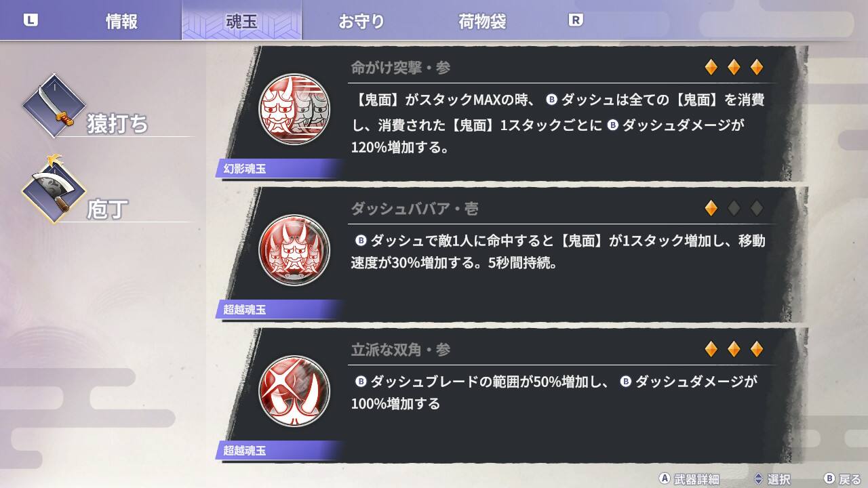Click the ダッシュババア・壱 triple oni icon
The height and width of the screenshot is (488, 868).
pyautogui.click(x=295, y=250)
